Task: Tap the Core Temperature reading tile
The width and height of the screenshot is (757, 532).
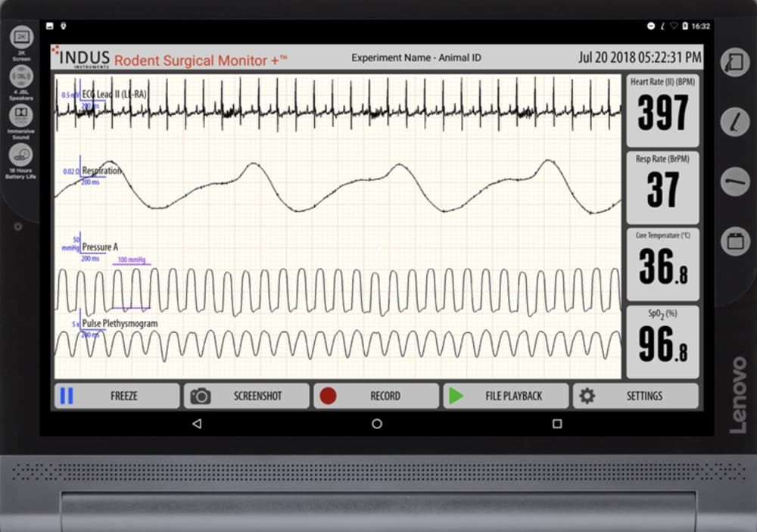Action: (662, 263)
